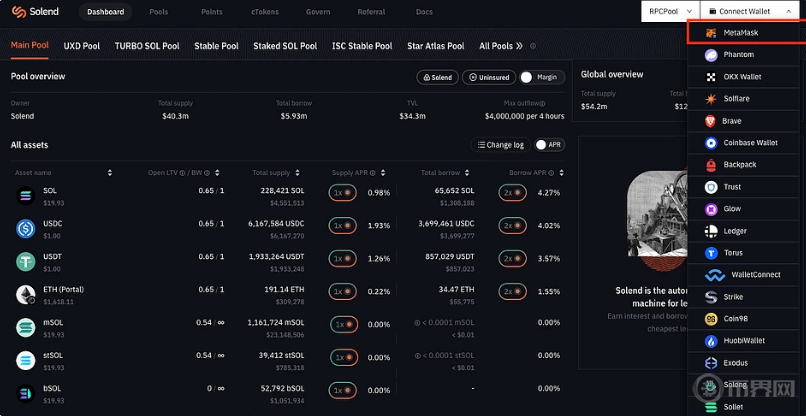
Task: Select the Brave wallet icon
Action: (711, 120)
